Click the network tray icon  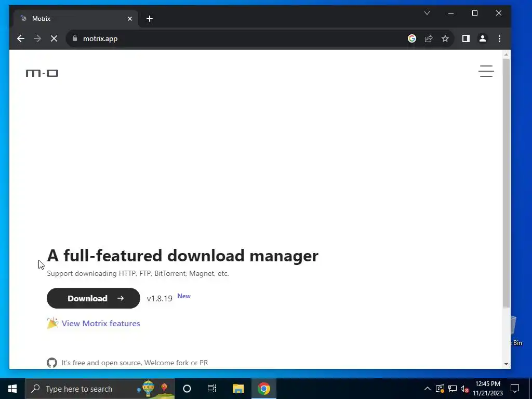click(453, 389)
